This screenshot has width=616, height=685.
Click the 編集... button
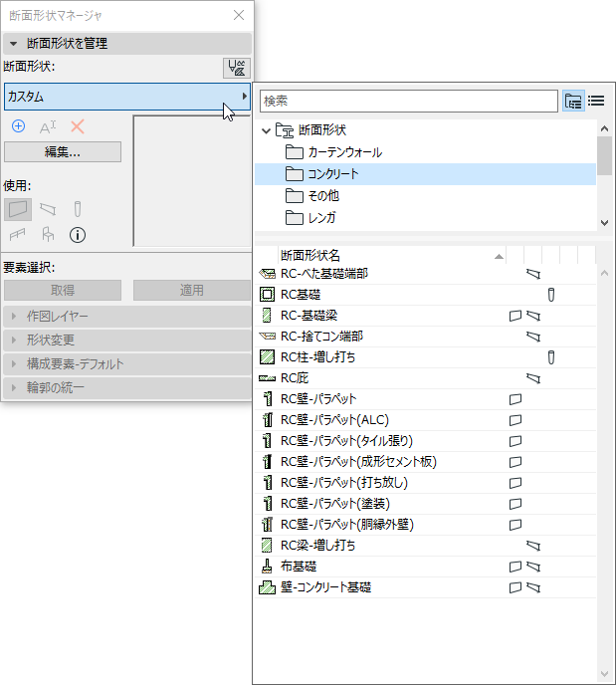pyautogui.click(x=63, y=152)
